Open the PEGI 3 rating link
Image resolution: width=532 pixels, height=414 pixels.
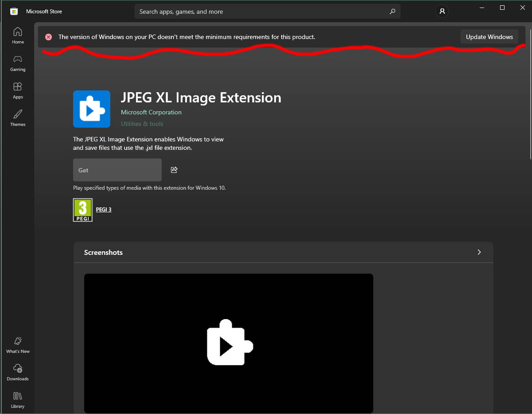tap(104, 209)
